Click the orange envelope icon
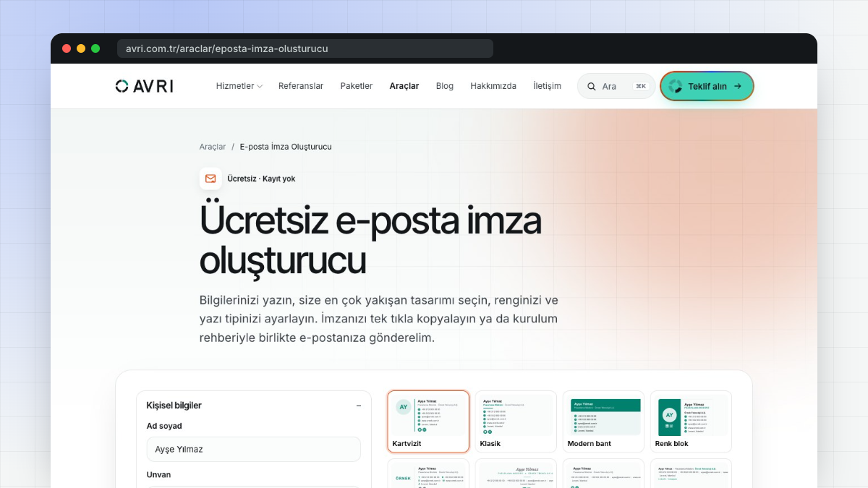The height and width of the screenshot is (488, 868). point(210,179)
